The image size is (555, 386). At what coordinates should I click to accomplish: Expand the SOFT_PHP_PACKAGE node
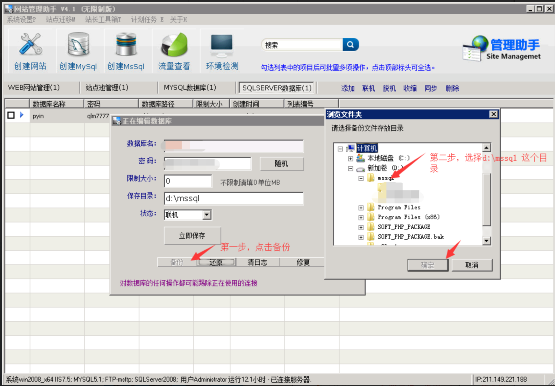(x=361, y=227)
